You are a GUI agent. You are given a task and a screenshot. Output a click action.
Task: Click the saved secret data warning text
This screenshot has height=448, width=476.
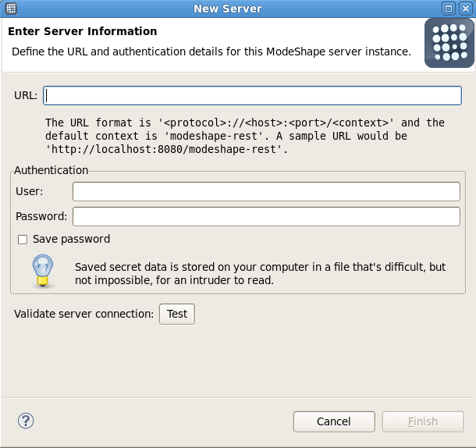(260, 273)
